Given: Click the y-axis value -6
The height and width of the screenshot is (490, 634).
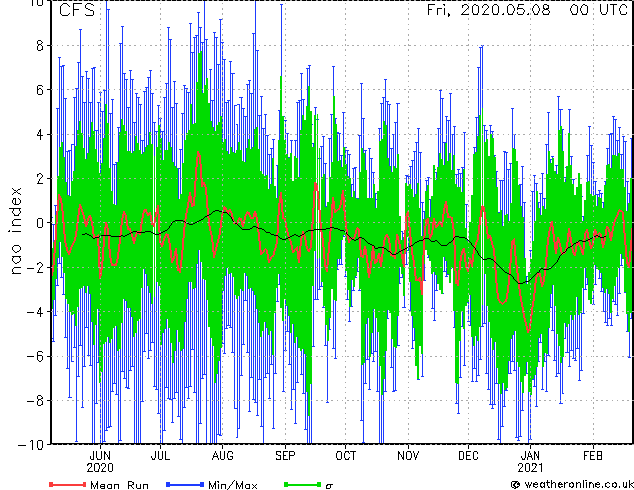Looking at the screenshot, I should pyautogui.click(x=35, y=356).
